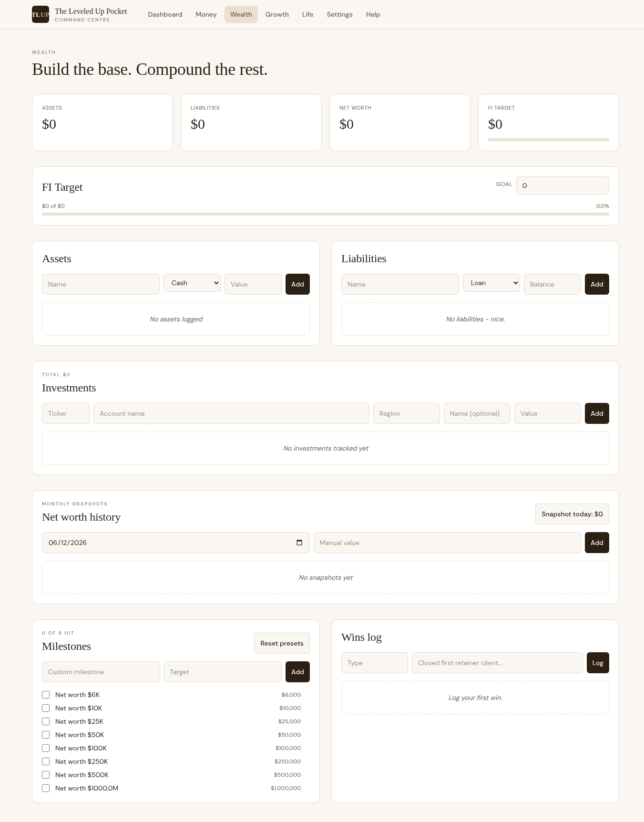
Task: Focus the FI Target GOAL input
Action: (x=562, y=185)
